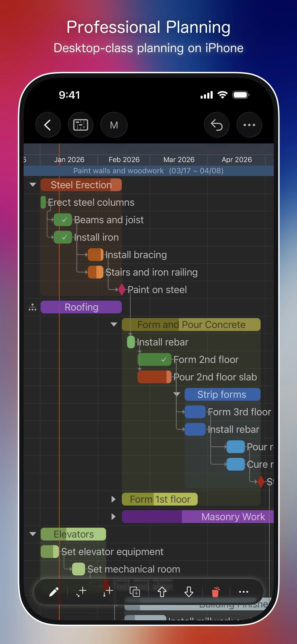Tap Paint walls and woodwork banner
Viewport: 297px width, 644px height.
148,171
